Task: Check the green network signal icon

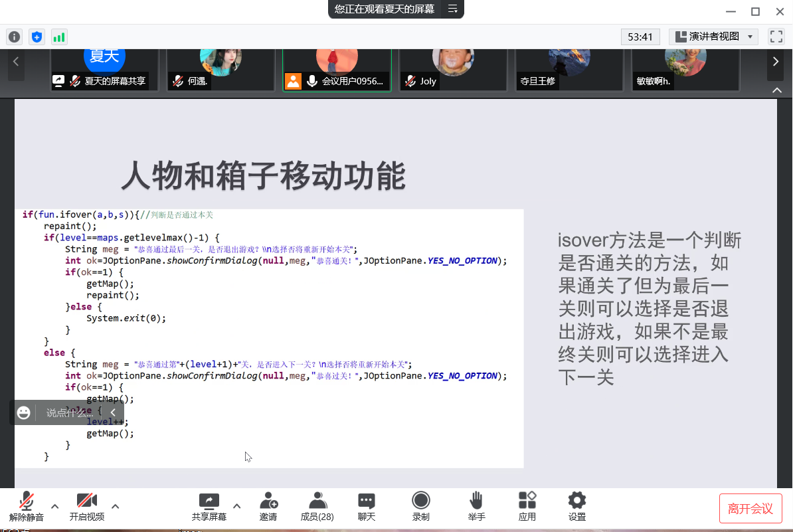Action: click(x=59, y=37)
